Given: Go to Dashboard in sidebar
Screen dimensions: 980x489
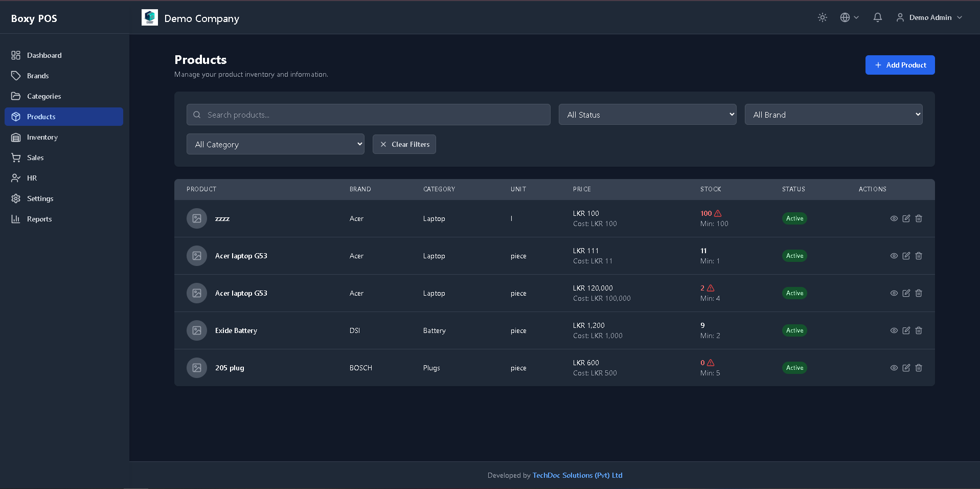Looking at the screenshot, I should coord(64,55).
